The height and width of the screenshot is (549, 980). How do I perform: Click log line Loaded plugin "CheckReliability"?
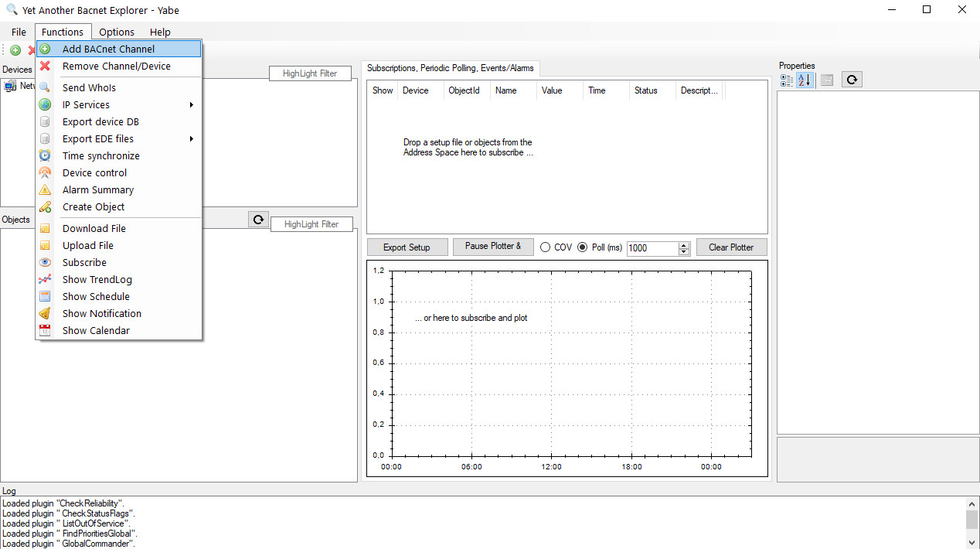point(63,503)
